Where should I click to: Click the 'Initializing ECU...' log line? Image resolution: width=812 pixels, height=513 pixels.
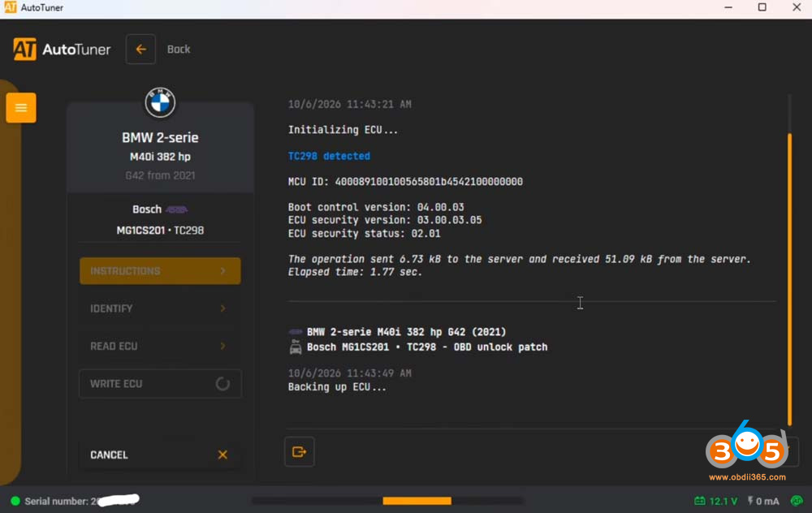pos(343,130)
